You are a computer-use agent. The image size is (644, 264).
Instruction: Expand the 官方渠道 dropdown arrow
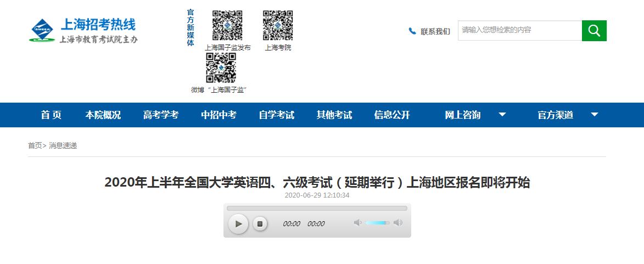coord(594,115)
